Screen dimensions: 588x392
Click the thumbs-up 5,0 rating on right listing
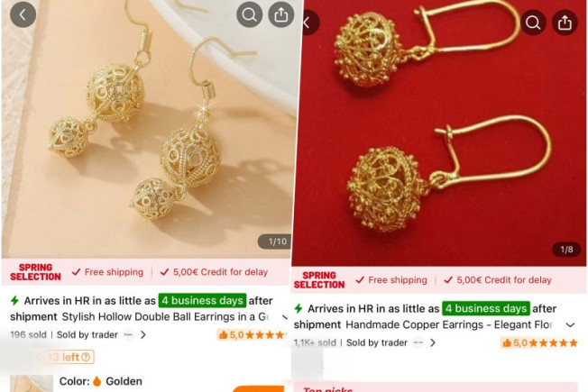click(539, 342)
